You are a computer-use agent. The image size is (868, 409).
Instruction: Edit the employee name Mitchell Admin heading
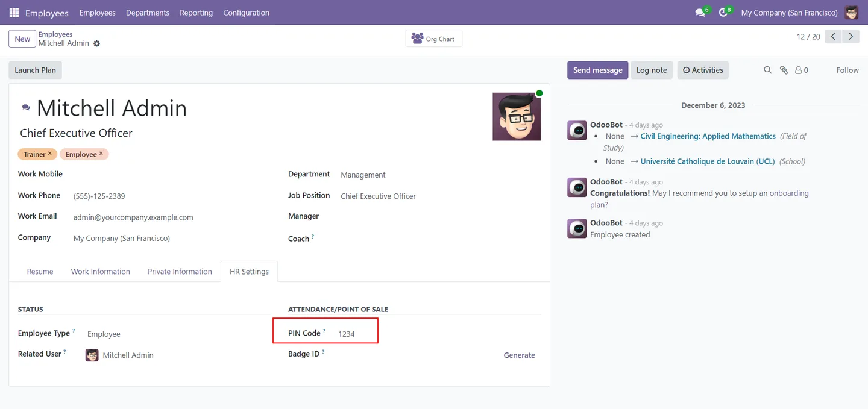112,108
